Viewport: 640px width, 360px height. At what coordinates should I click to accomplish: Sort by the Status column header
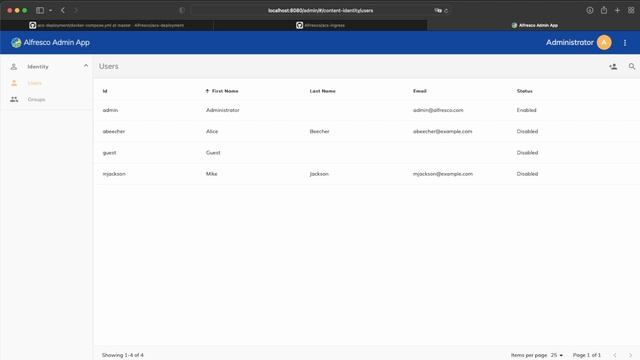(524, 91)
